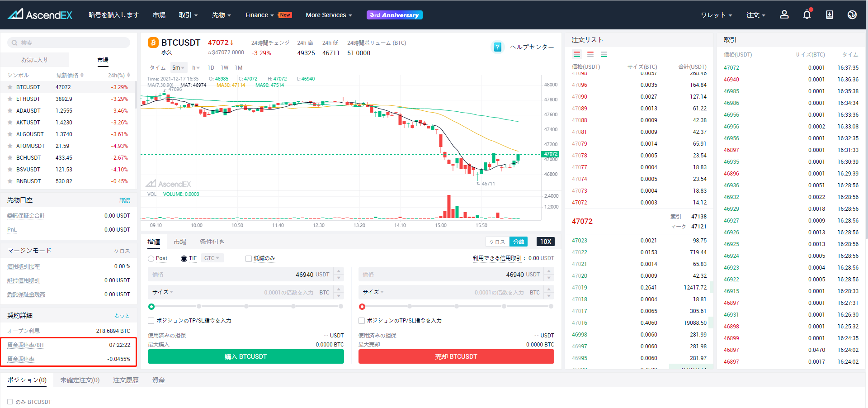Open the More Services dropdown
Viewport: 868px width, 408px height.
pos(329,15)
